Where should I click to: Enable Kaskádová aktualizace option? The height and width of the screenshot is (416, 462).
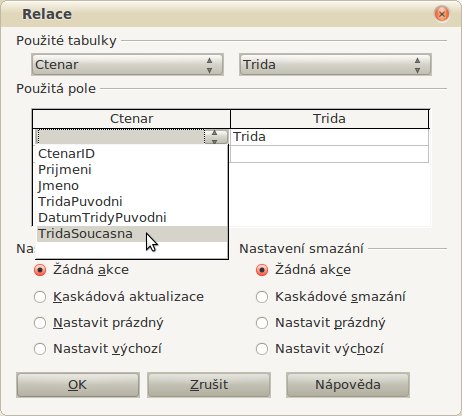tap(119, 297)
